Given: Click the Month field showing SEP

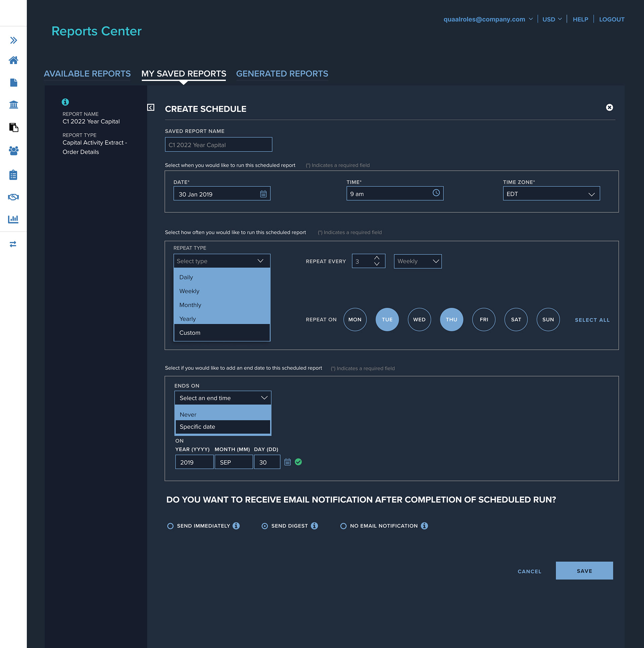Looking at the screenshot, I should tap(233, 462).
